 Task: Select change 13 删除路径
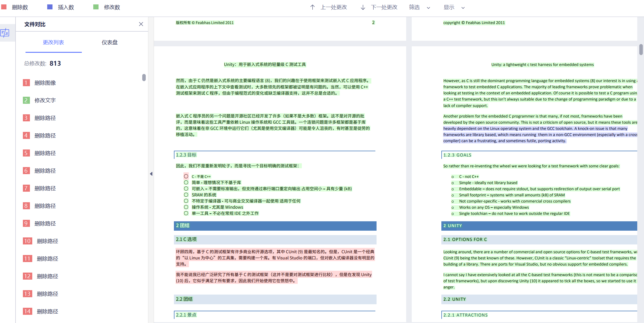41,294
